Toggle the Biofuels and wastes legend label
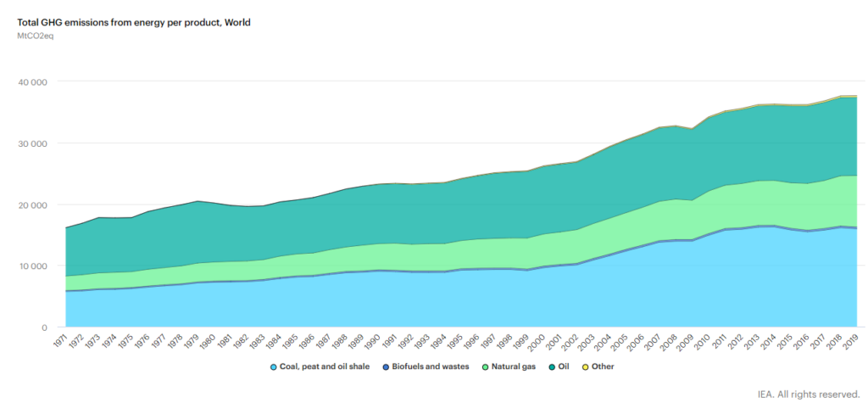The image size is (868, 403). pos(431,367)
